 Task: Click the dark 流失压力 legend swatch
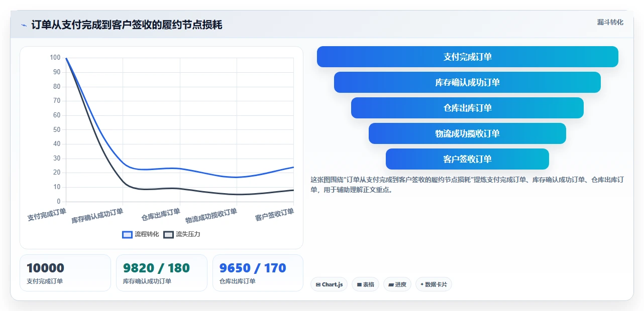click(169, 234)
